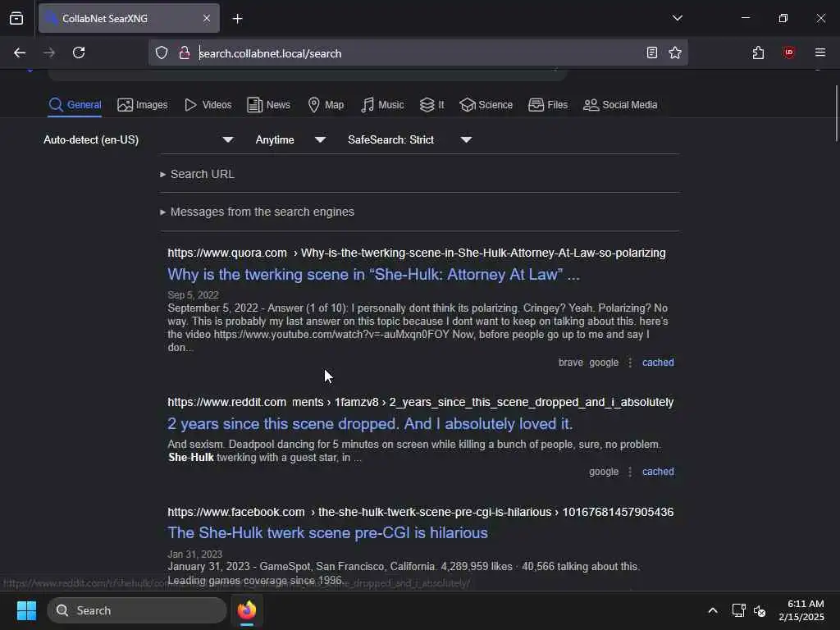Open the Quora She-Hulk twerking result
The width and height of the screenshot is (840, 630).
(x=373, y=274)
